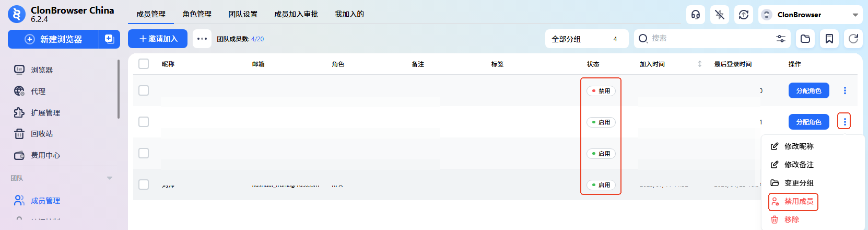
Task: Refresh the member list
Action: 853,39
